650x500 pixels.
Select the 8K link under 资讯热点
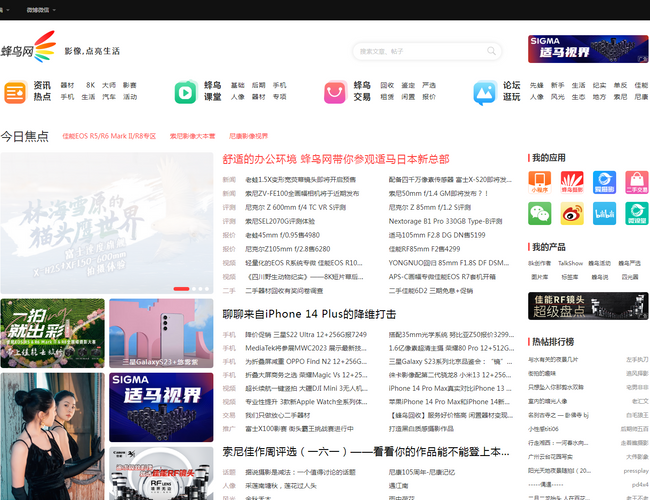click(90, 85)
